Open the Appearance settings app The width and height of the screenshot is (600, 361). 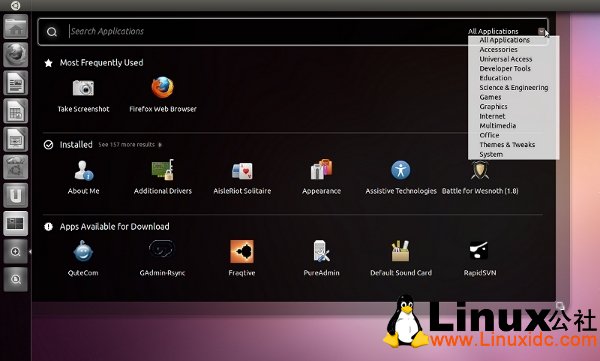[x=321, y=170]
